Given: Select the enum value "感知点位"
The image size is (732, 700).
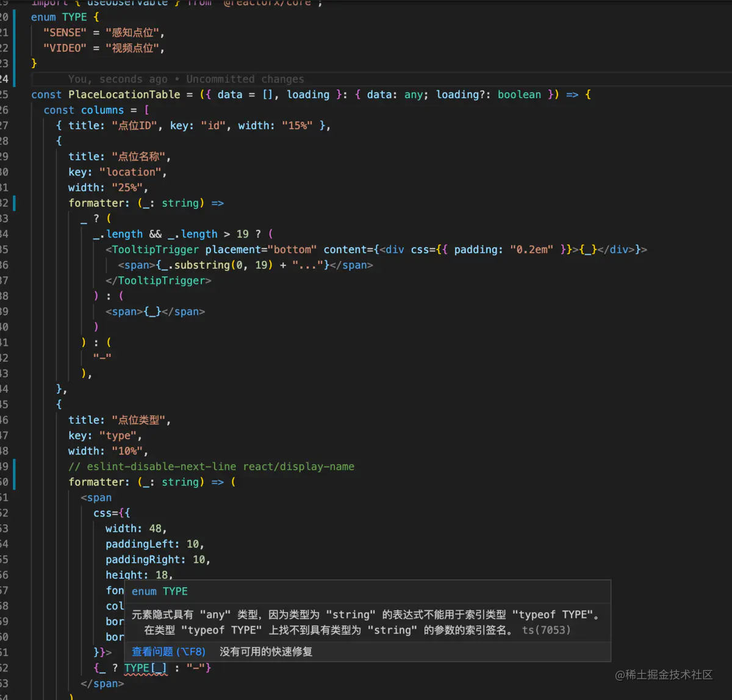Looking at the screenshot, I should click(134, 32).
